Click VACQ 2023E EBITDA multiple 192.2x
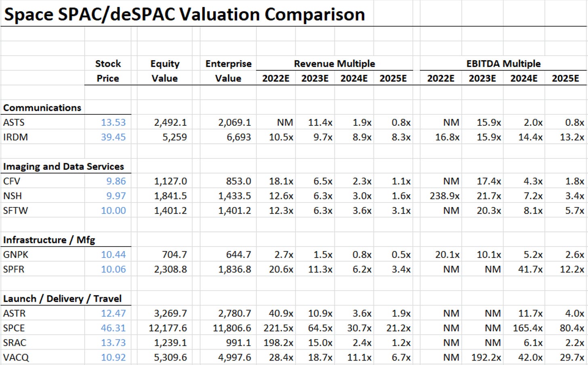The image size is (588, 365). [486, 357]
